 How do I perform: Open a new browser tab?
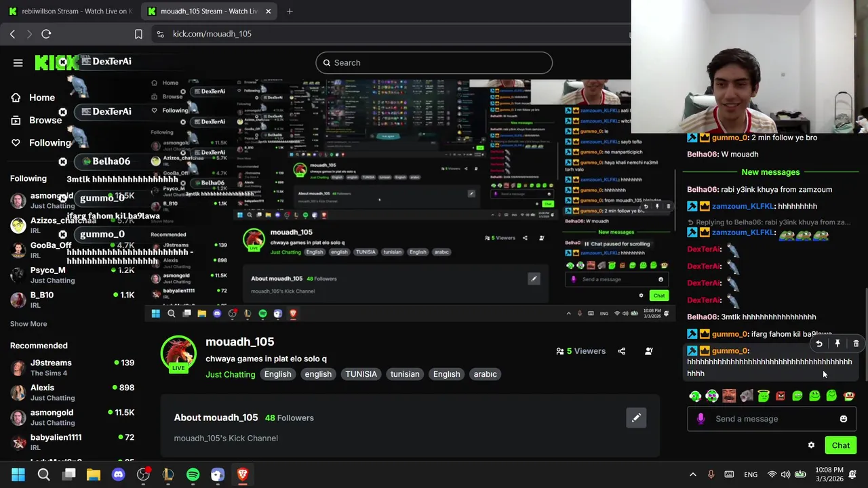(290, 11)
